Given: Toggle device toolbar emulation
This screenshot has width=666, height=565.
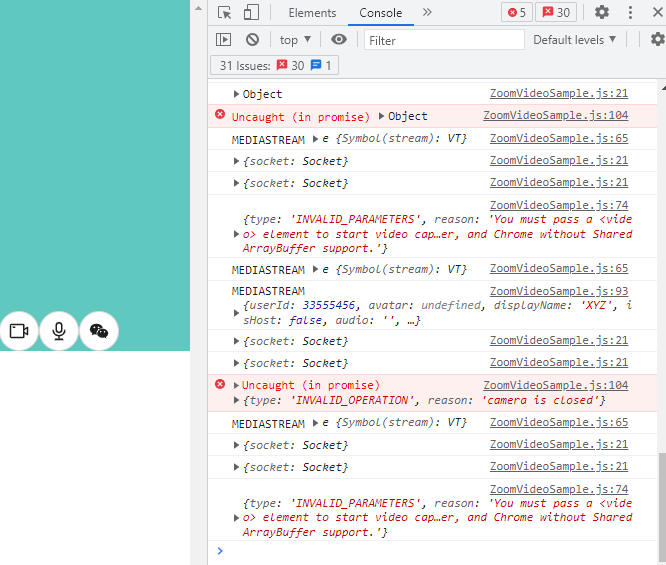Looking at the screenshot, I should [251, 13].
